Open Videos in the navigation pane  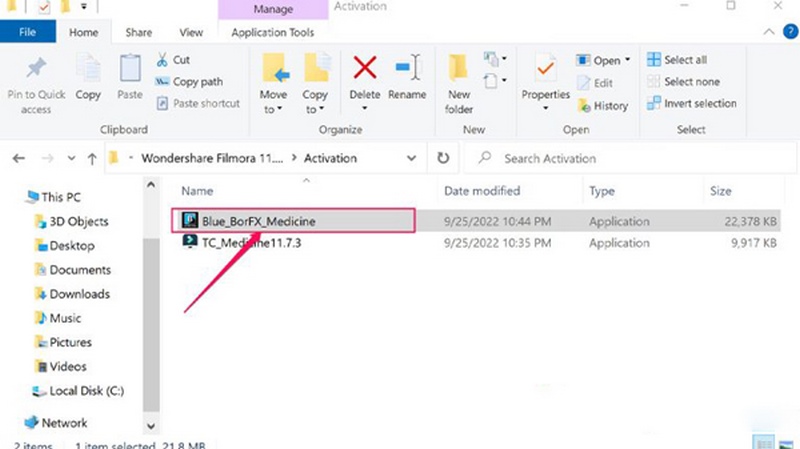60,366
